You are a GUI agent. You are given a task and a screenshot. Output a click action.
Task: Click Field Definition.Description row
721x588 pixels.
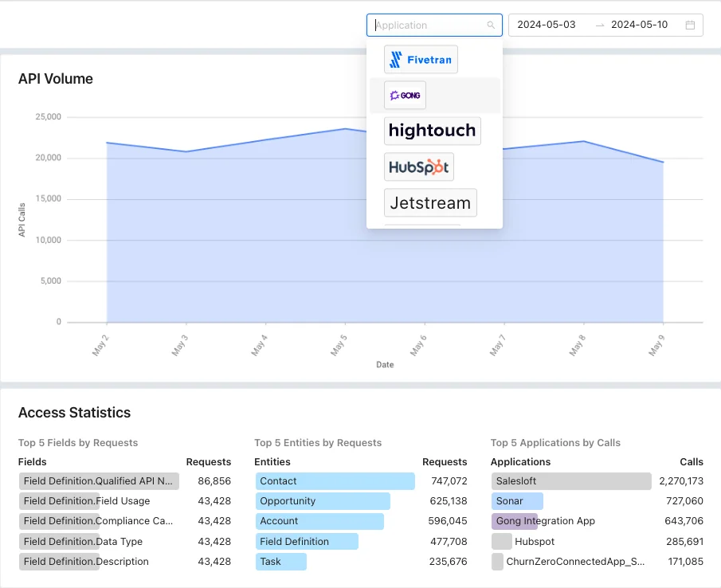124,562
